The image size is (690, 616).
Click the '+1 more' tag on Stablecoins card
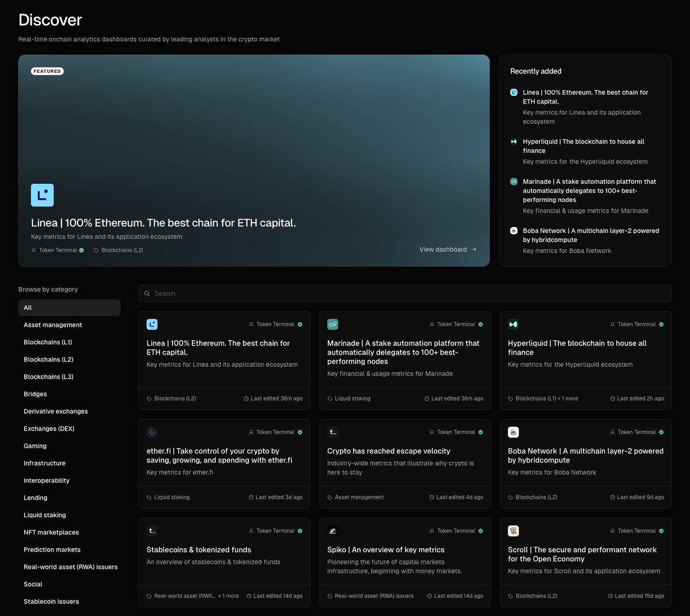point(228,596)
